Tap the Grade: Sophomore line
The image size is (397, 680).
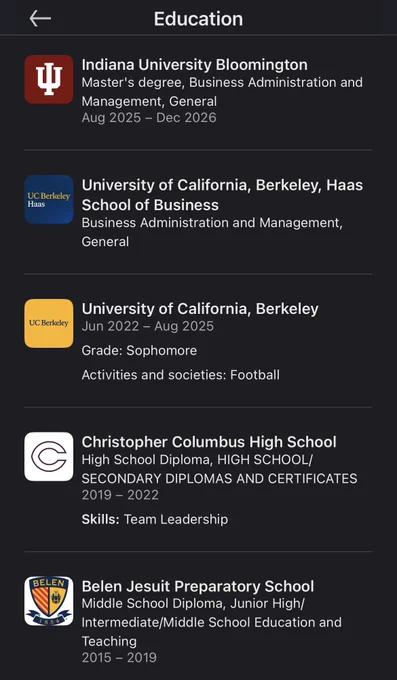pos(139,350)
